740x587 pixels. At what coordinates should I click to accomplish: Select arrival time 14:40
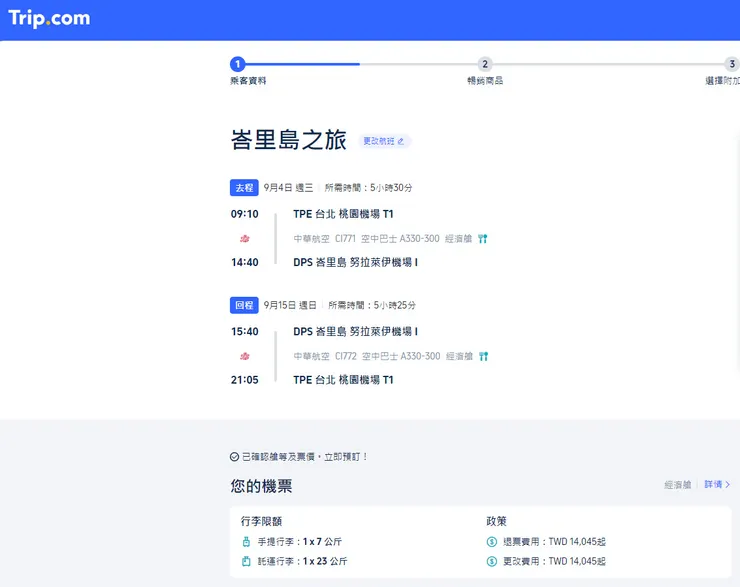pyautogui.click(x=244, y=262)
